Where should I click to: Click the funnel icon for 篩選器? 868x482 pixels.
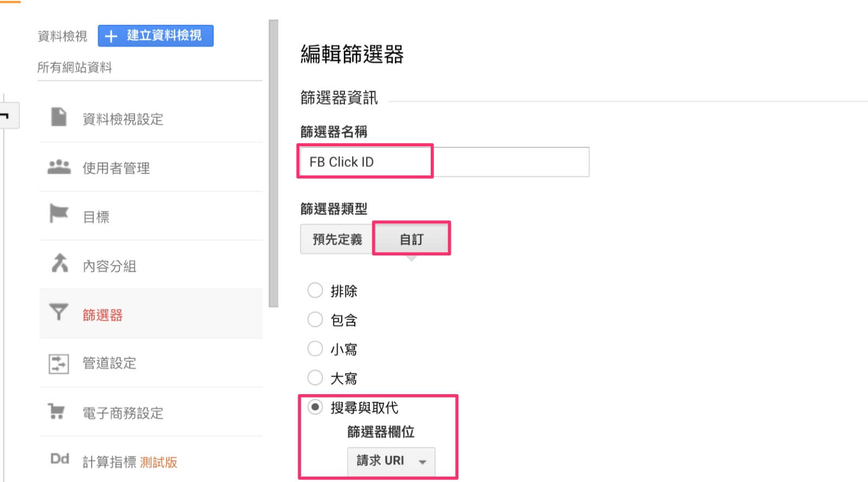[x=59, y=312]
